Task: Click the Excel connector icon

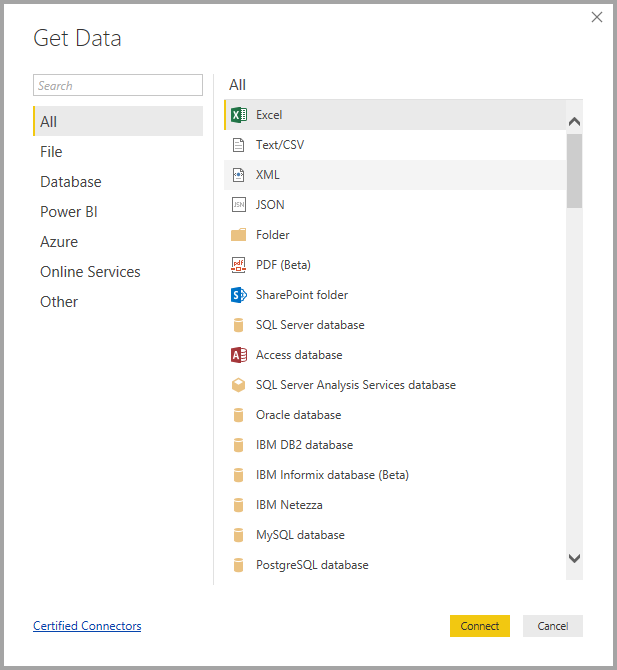Action: click(x=239, y=115)
